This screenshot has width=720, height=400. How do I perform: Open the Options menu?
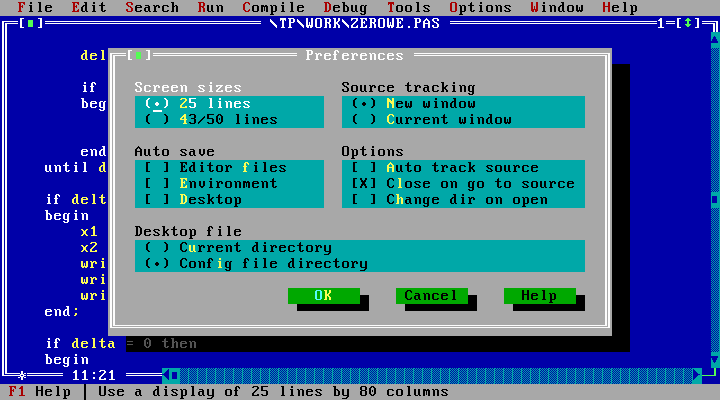tap(480, 7)
